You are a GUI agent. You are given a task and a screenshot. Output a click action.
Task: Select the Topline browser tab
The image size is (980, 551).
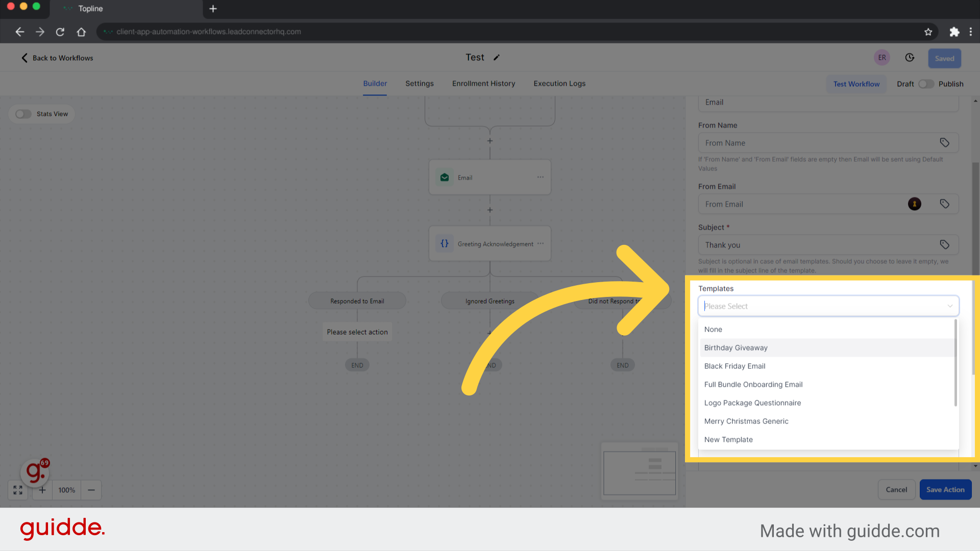[128, 9]
